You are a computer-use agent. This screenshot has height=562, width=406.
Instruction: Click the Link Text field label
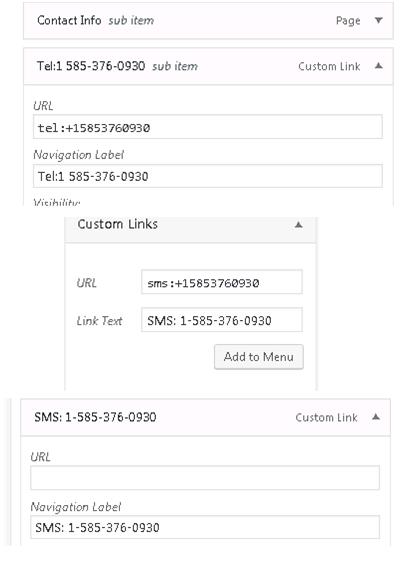coord(99,320)
